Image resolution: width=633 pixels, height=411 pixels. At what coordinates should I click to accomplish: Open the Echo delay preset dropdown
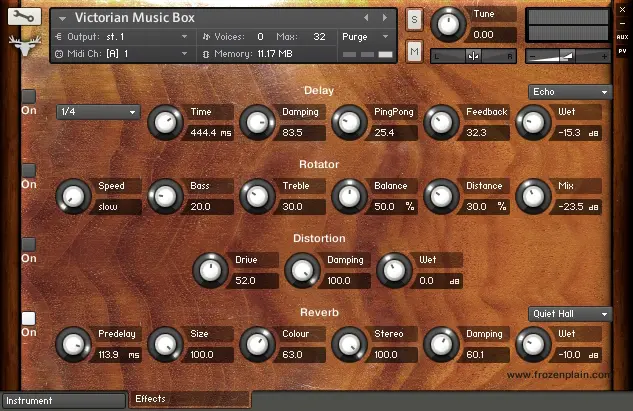(570, 92)
